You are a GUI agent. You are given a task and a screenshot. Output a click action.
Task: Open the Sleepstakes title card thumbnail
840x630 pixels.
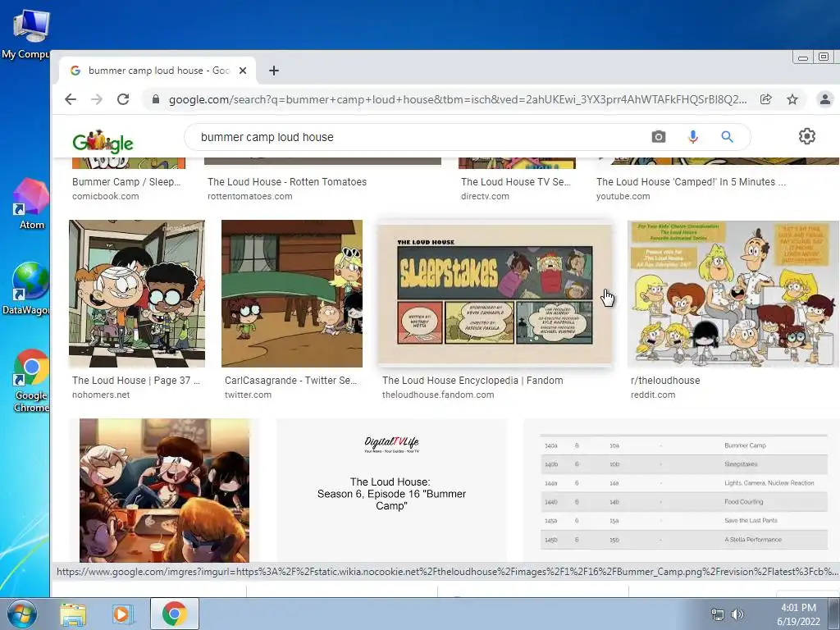coord(495,294)
